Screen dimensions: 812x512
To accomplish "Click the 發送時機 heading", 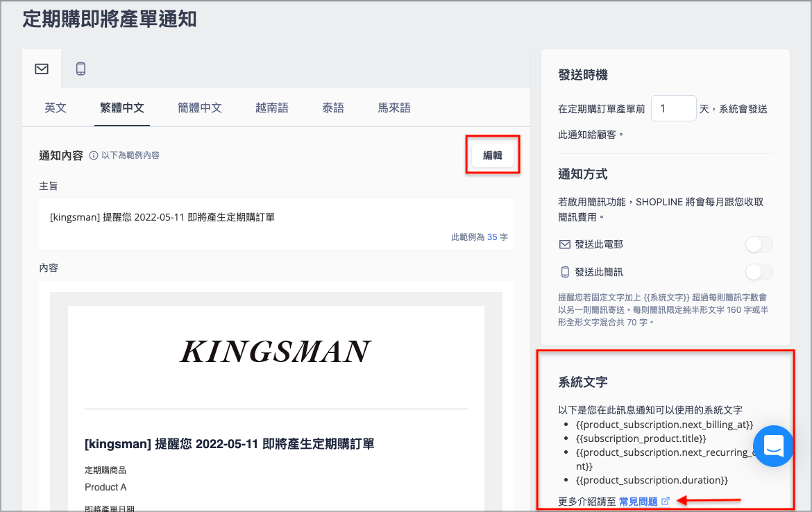I will click(583, 75).
